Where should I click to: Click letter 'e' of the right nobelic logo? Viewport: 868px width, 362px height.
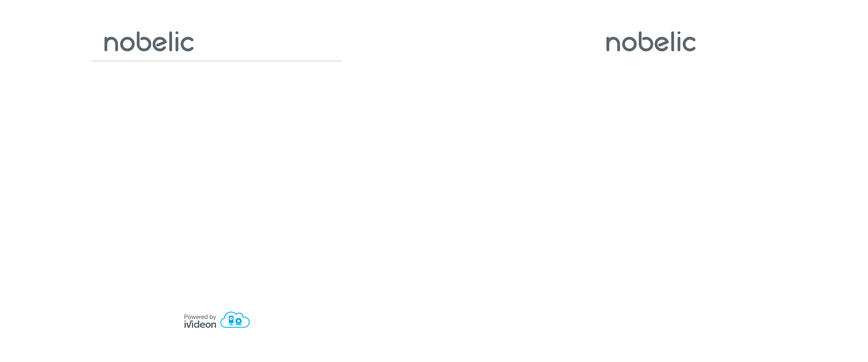(x=662, y=44)
